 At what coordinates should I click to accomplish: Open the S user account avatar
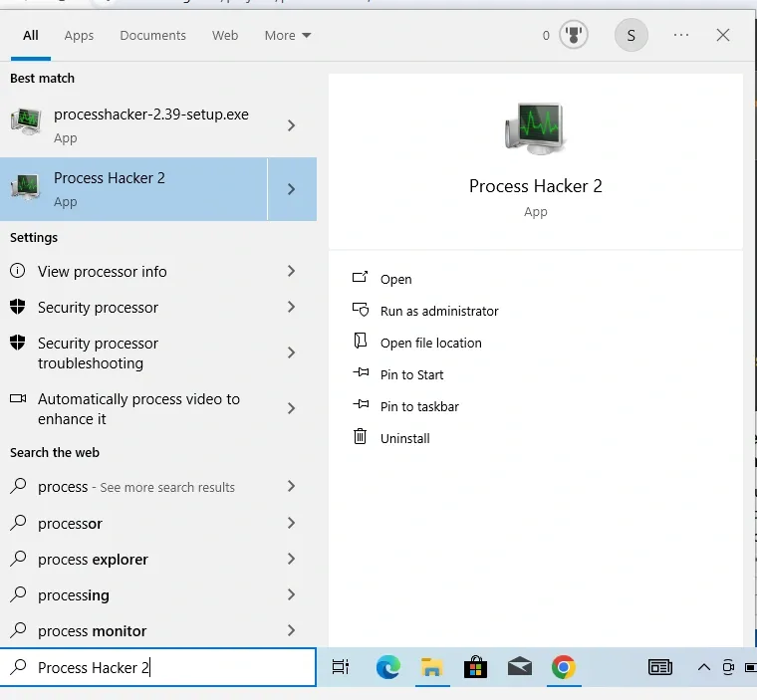pyautogui.click(x=631, y=35)
